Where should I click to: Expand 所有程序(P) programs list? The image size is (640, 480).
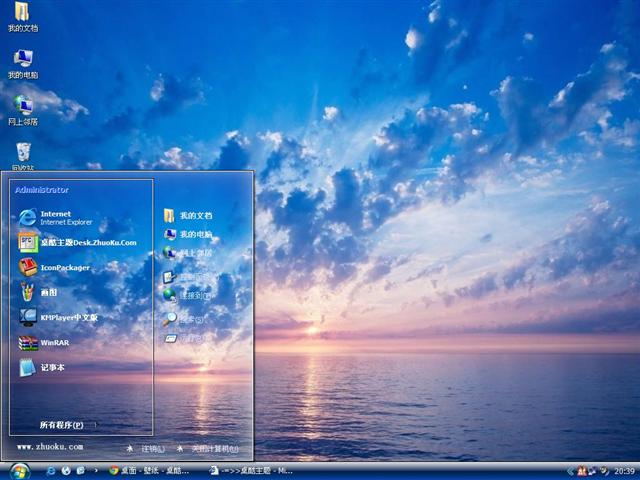point(63,425)
